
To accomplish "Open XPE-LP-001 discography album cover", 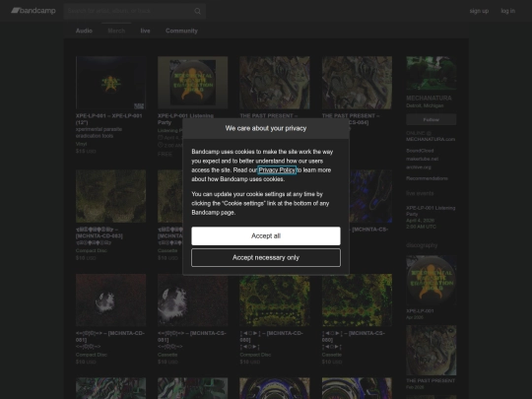I will tap(432, 281).
